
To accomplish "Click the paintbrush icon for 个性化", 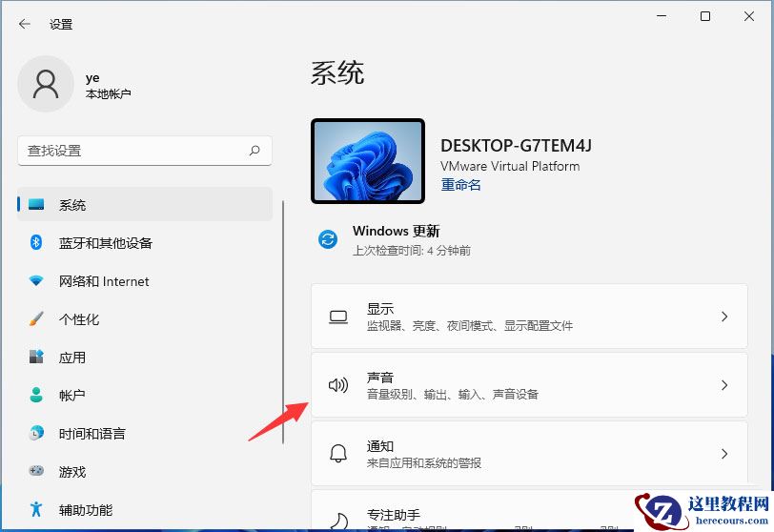I will point(36,318).
